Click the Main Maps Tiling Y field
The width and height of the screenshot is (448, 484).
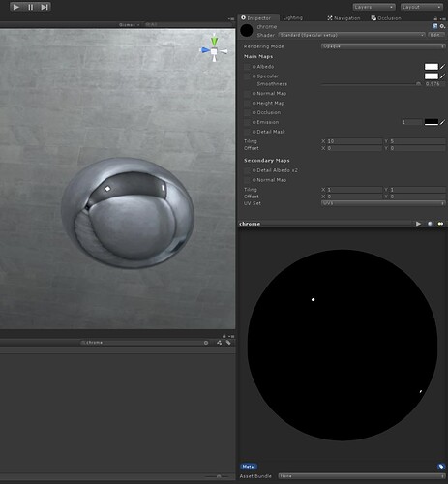(417, 141)
